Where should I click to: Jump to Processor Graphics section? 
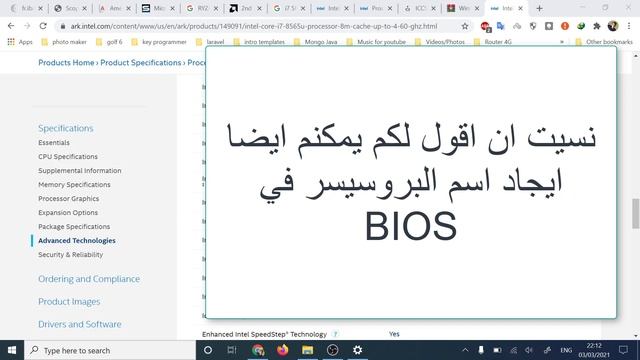[x=69, y=198]
